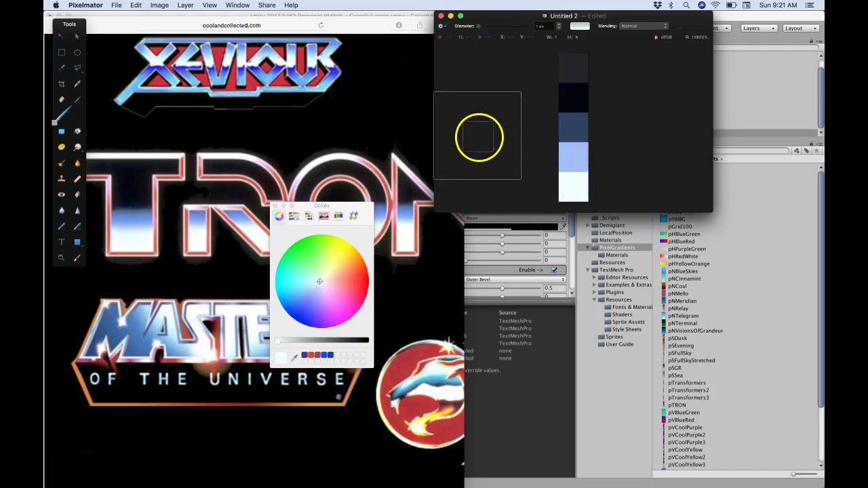Expand Examples & Extras folder

pyautogui.click(x=595, y=285)
